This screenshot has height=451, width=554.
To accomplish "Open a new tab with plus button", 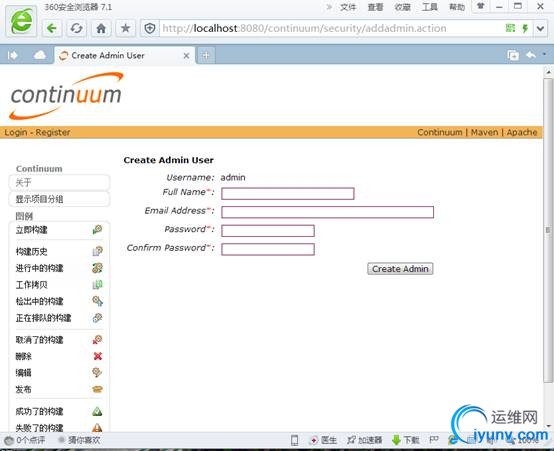I will (x=206, y=55).
